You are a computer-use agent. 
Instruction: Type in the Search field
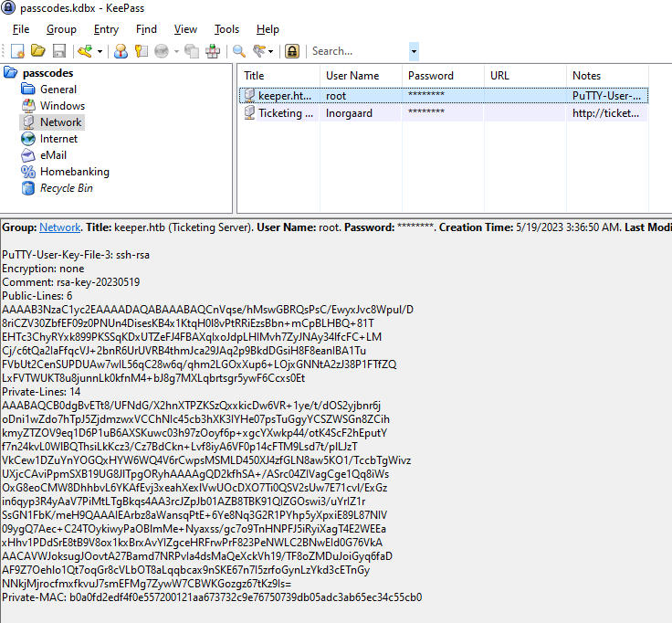358,51
